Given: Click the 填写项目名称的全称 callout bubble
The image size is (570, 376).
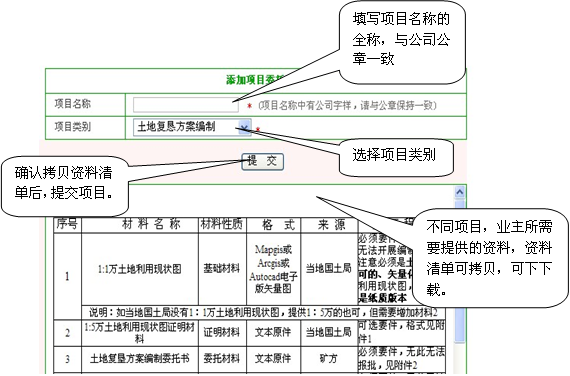Looking at the screenshot, I should coord(402,42).
